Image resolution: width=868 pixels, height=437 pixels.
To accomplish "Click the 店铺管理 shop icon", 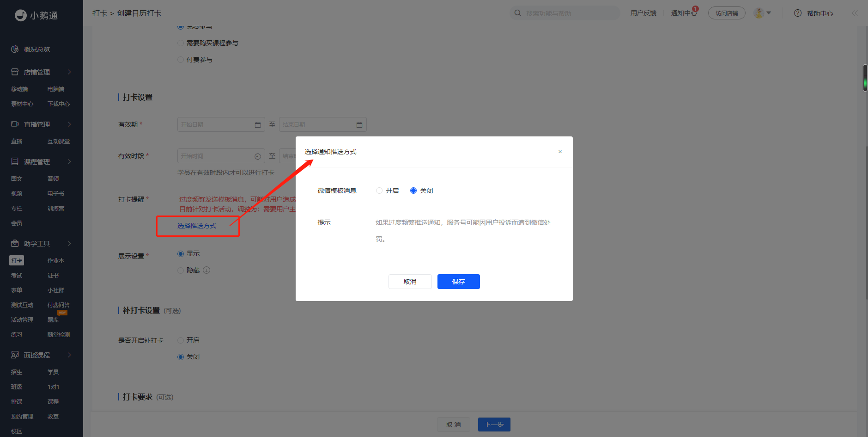I will [15, 72].
